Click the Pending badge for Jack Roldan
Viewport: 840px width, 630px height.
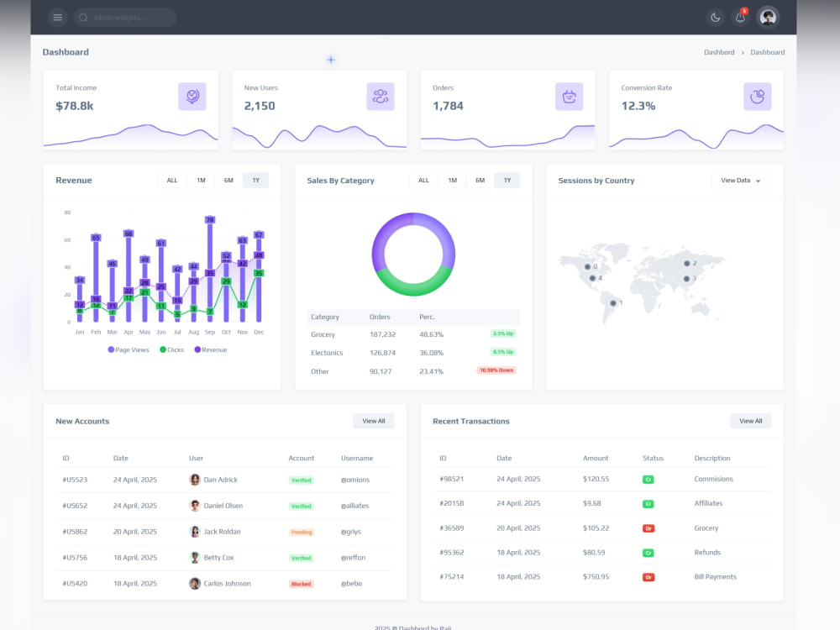click(301, 533)
